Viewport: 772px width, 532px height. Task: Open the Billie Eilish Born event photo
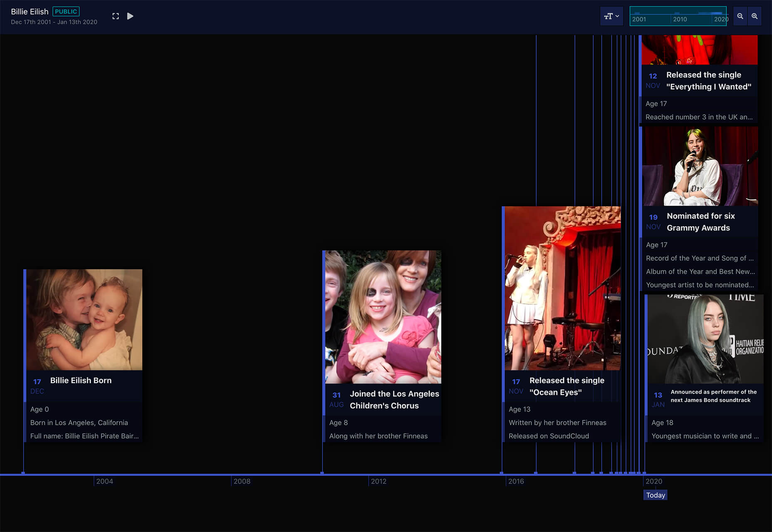[x=84, y=320]
